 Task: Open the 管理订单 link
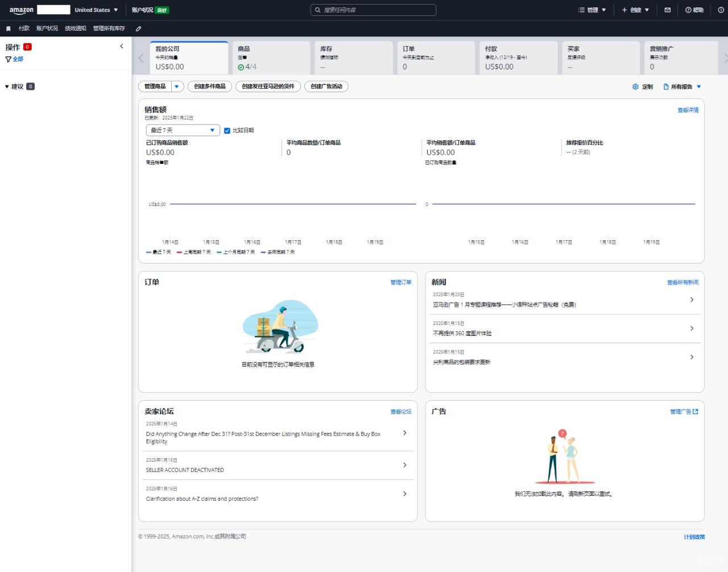(x=401, y=282)
